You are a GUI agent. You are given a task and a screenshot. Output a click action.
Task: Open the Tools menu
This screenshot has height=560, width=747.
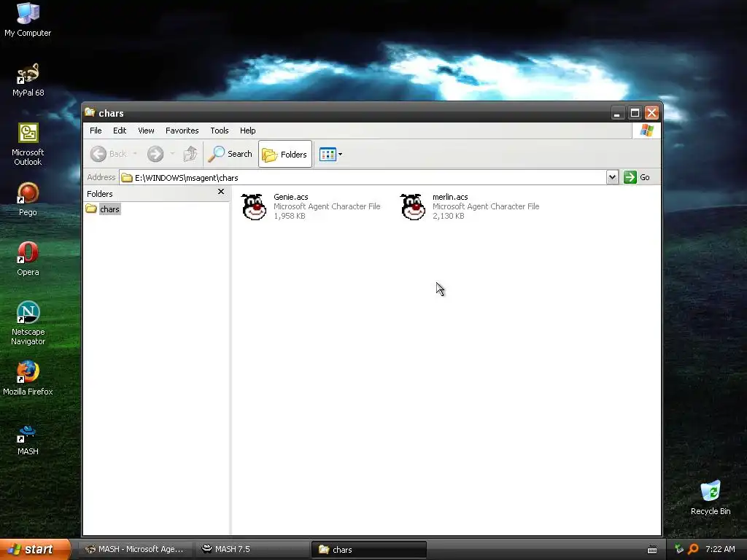coord(220,131)
